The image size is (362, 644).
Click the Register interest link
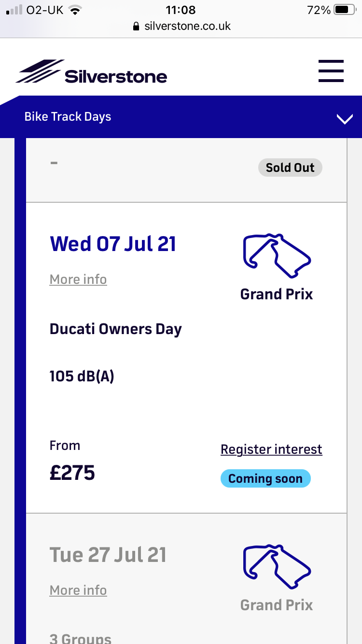point(271,449)
